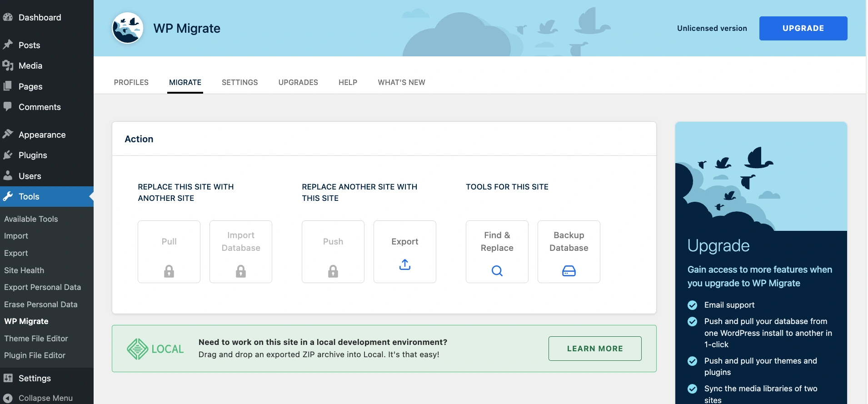Viewport: 868px width, 404px height.
Task: Expand the Appearance sidebar menu
Action: [x=42, y=135]
